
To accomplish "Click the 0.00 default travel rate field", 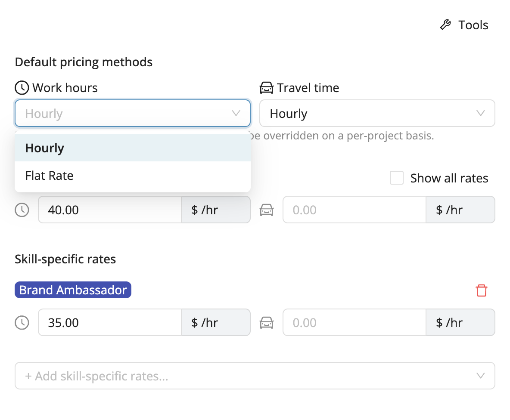I will (x=354, y=210).
